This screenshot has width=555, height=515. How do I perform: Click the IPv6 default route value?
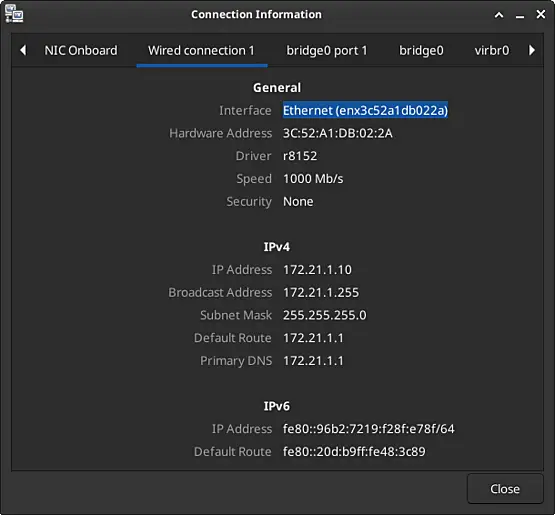coord(354,452)
